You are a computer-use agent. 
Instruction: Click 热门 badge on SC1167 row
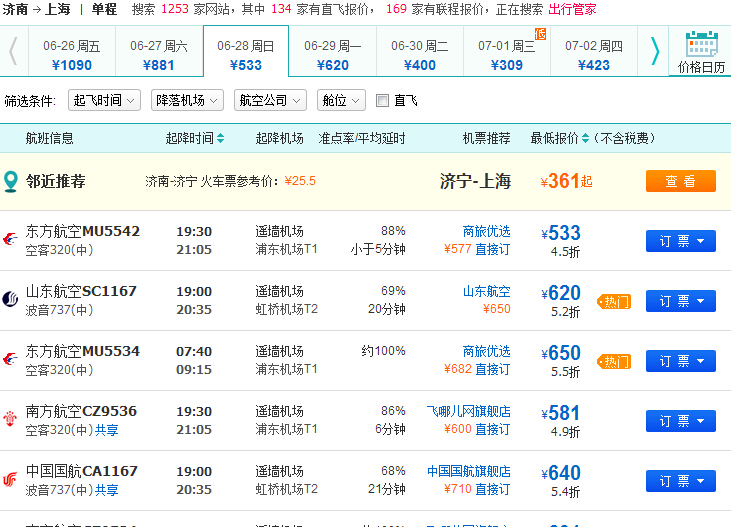pos(614,302)
